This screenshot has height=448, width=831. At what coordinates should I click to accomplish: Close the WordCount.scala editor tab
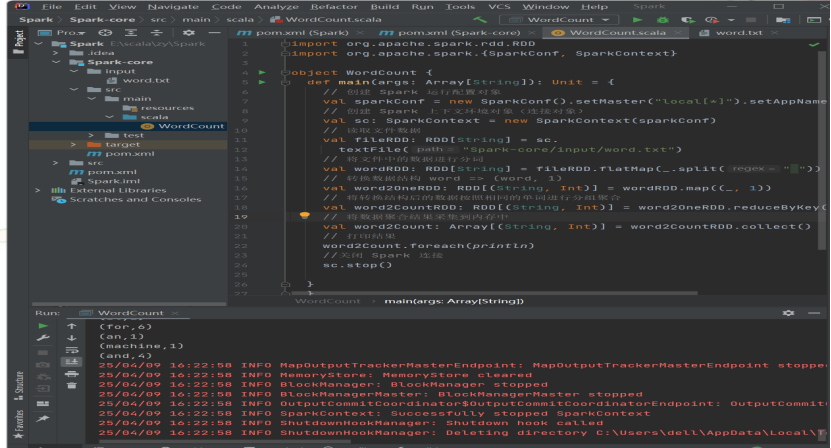pos(678,33)
